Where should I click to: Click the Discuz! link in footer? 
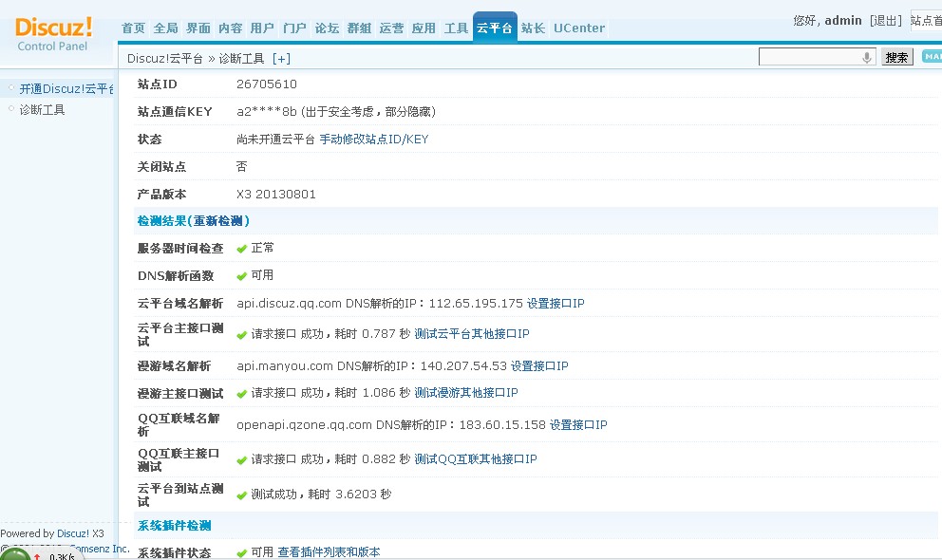73,533
